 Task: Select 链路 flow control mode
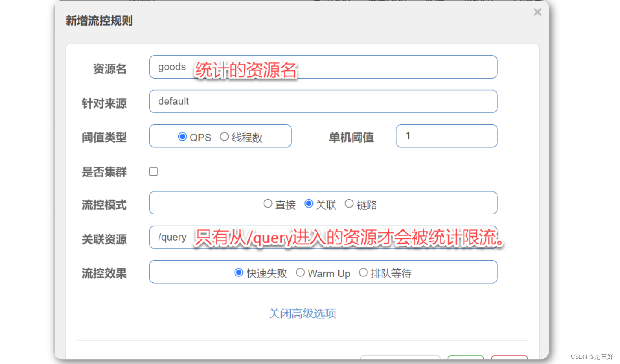tap(349, 204)
